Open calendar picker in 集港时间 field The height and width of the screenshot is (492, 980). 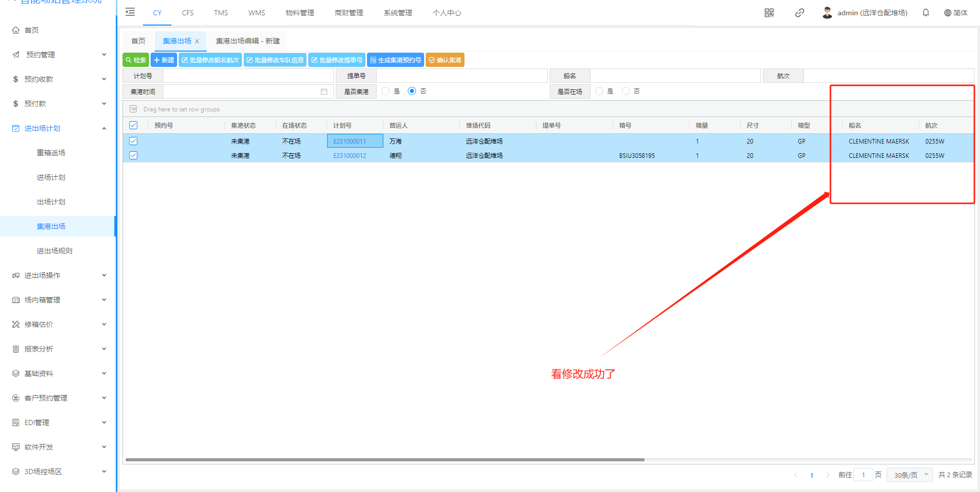click(x=324, y=91)
